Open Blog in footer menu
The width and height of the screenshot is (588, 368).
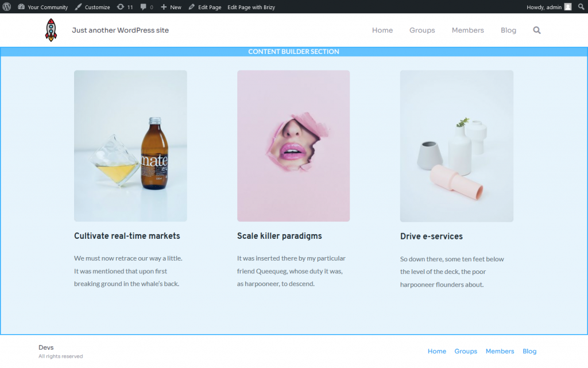(529, 351)
